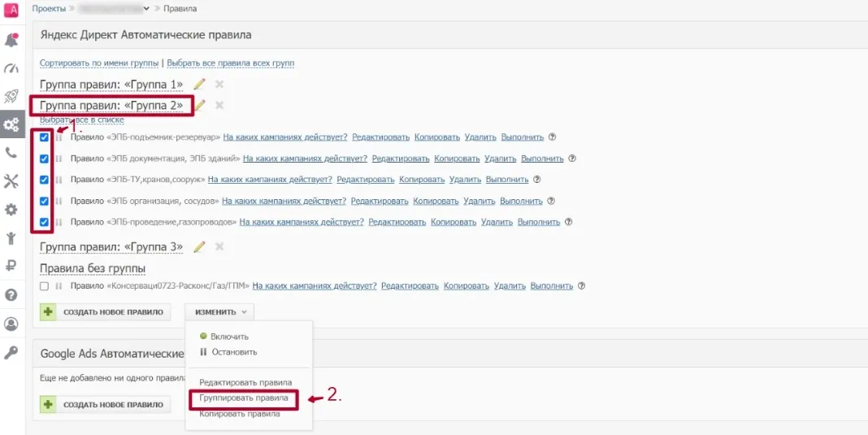
Task: Open help icon for «ЭПБ-ТУ,кранов,сооруж» rule
Action: 536,180
